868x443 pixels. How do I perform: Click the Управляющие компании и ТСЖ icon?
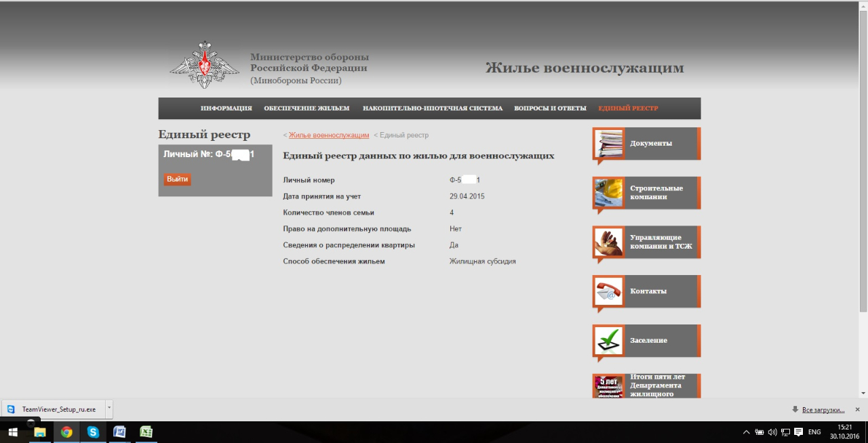coord(608,242)
